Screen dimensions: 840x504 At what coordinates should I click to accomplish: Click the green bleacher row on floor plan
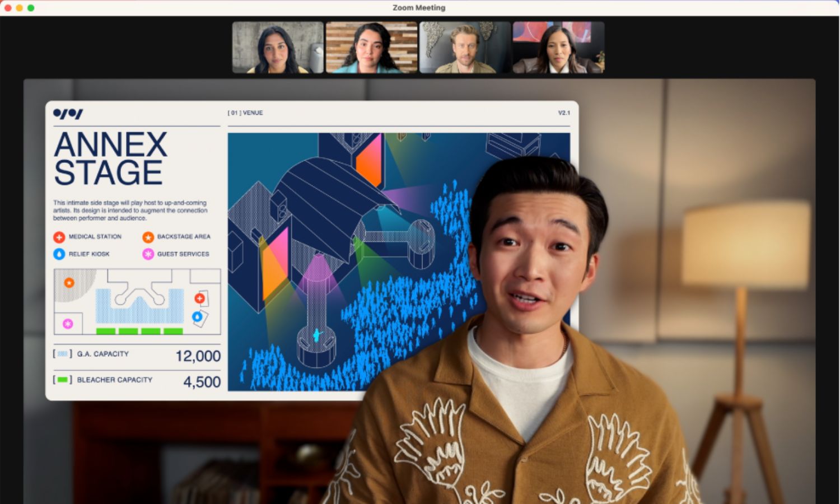click(139, 332)
